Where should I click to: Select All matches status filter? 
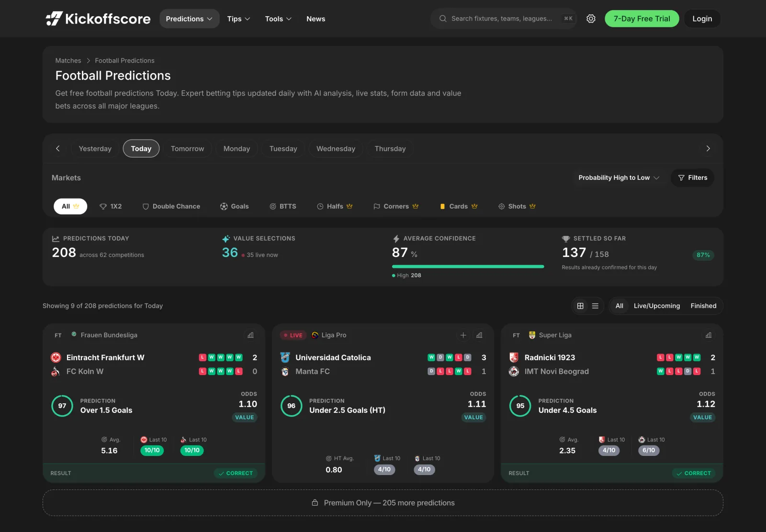[x=619, y=306]
